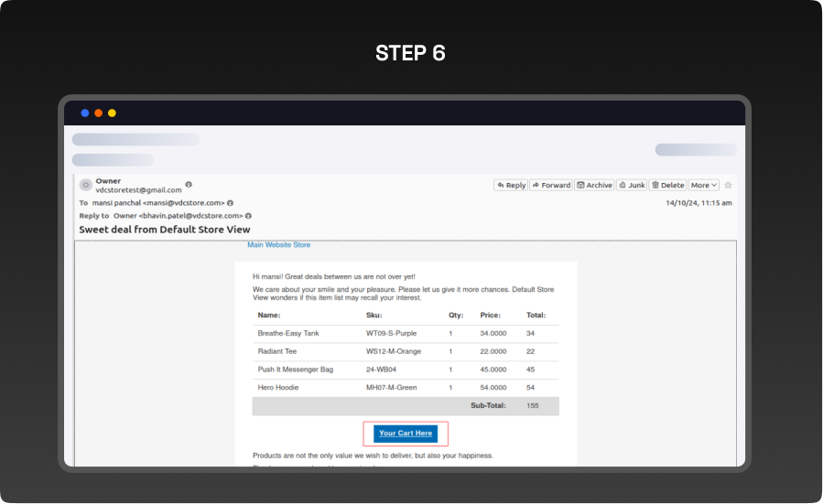
Task: Click recipient mansi panchal address
Action: click(x=158, y=203)
